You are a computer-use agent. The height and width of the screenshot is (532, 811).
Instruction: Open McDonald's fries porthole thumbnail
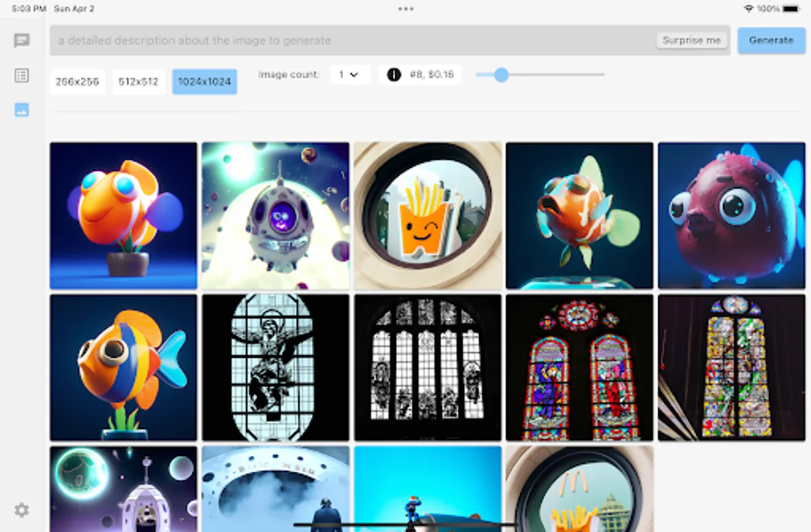click(580, 489)
